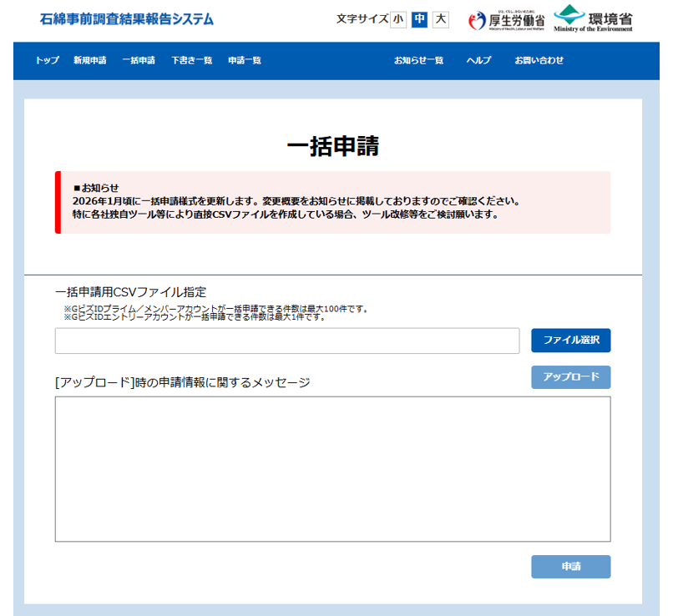The width and height of the screenshot is (673, 616).
Task: Click the 環境省 Ministry of the Environment logo
Action: coord(593,18)
